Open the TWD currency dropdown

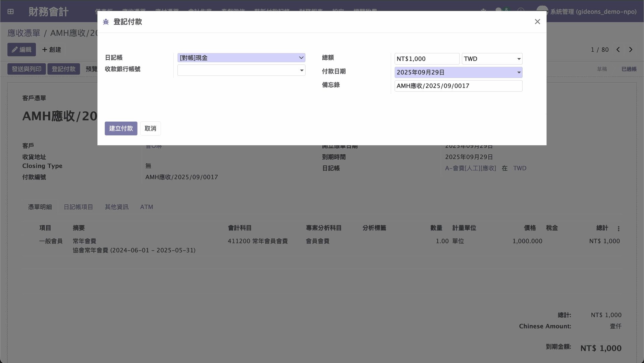tap(492, 59)
